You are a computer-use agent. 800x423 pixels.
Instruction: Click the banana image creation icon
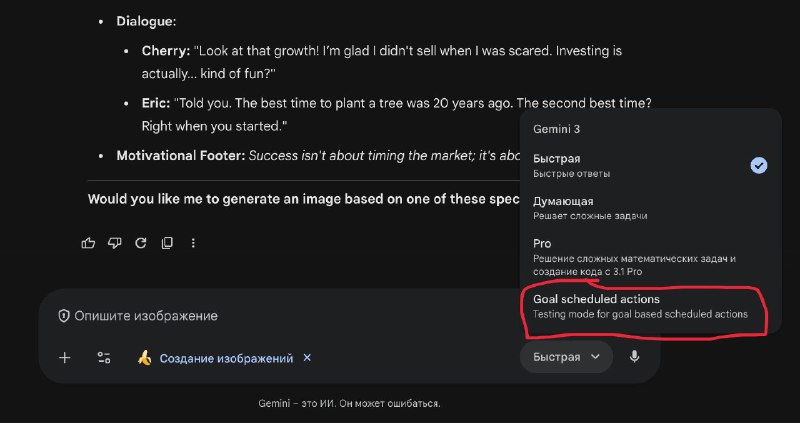point(145,358)
